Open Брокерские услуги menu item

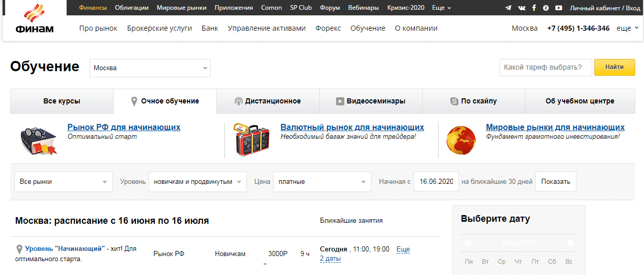[159, 28]
